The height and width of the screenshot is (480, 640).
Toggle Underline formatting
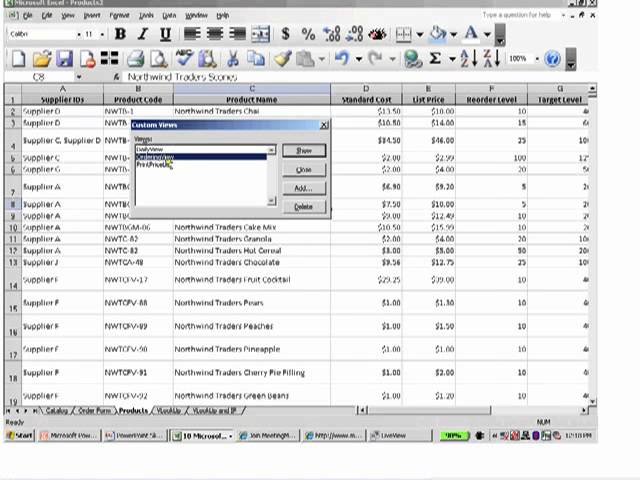[x=165, y=34]
